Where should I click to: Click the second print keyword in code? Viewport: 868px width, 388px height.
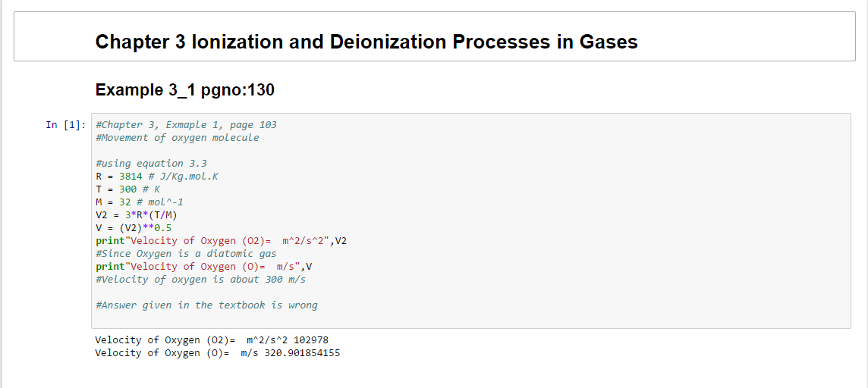pyautogui.click(x=111, y=267)
